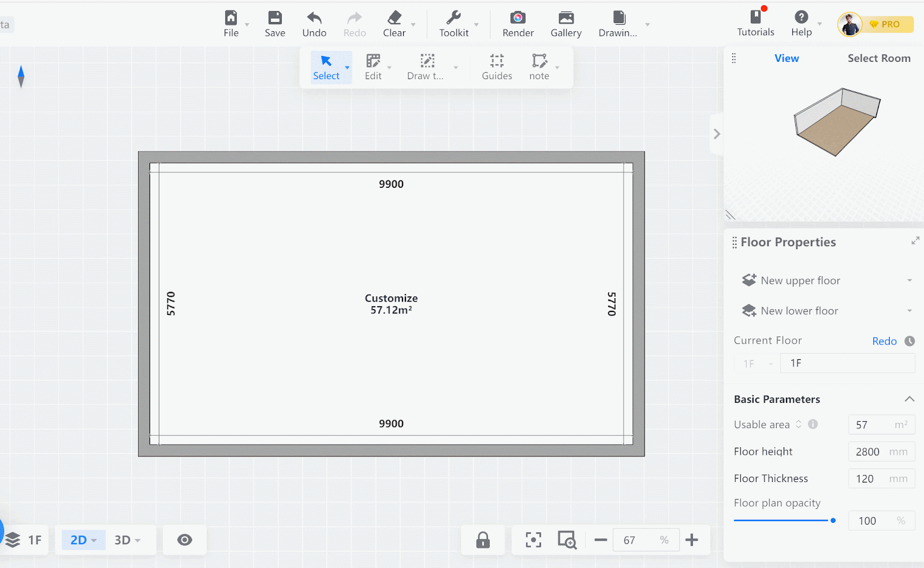924x568 pixels.
Task: Click the zoom-in plus icon
Action: coord(692,540)
